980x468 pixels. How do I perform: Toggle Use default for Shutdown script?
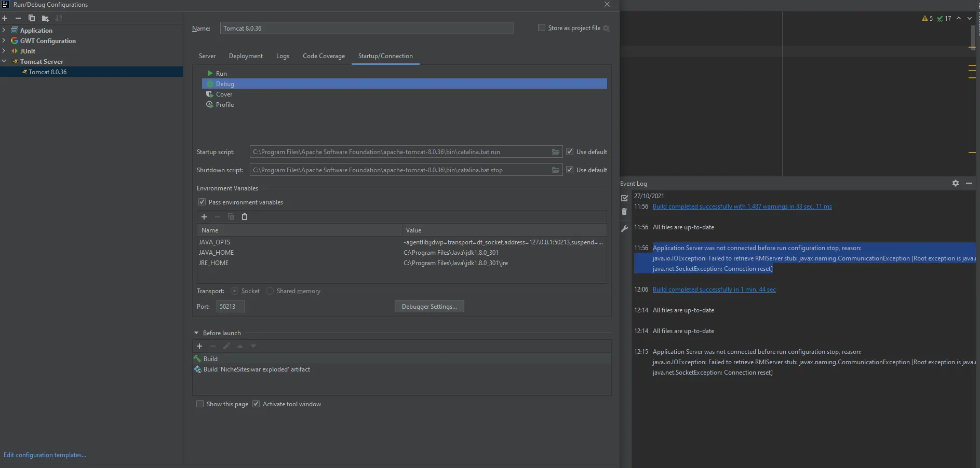(x=570, y=170)
